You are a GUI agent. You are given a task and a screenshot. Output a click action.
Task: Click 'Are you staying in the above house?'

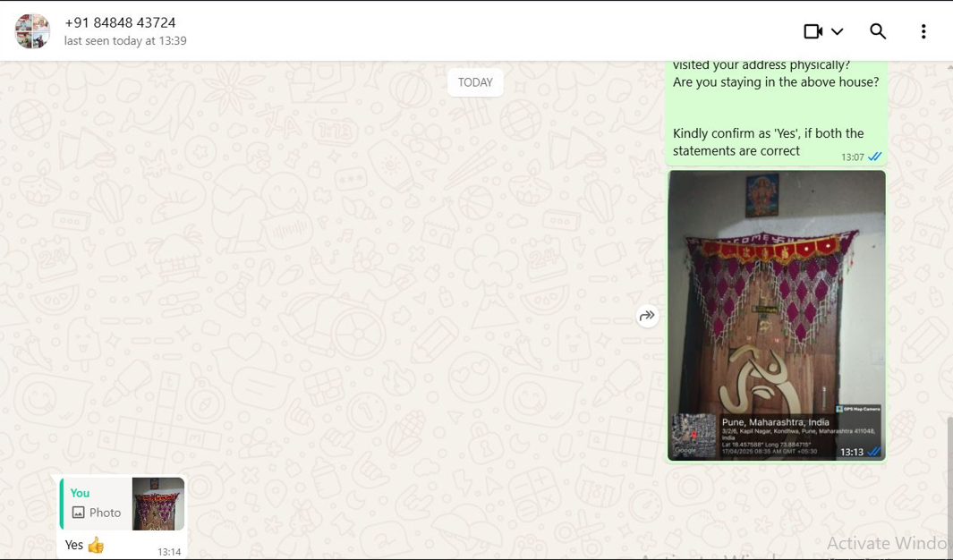point(776,82)
